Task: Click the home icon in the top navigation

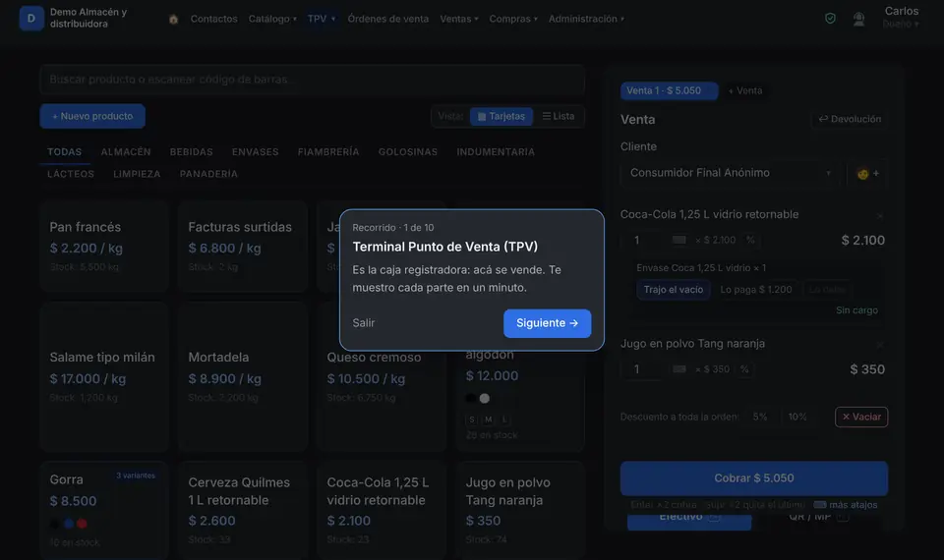Action: (x=173, y=20)
